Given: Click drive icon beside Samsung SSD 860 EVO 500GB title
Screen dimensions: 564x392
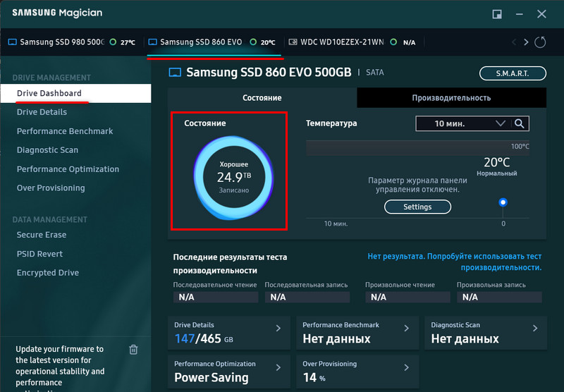Looking at the screenshot, I should tap(175, 73).
